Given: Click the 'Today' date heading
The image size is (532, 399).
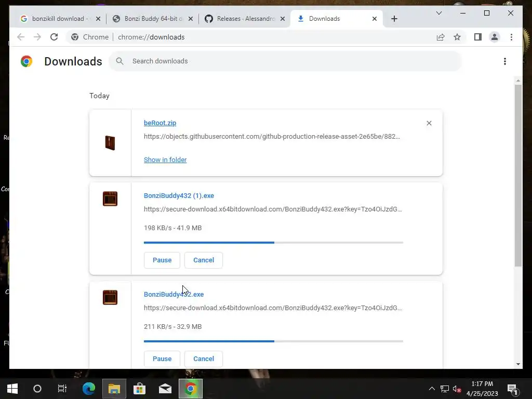Looking at the screenshot, I should click(99, 96).
